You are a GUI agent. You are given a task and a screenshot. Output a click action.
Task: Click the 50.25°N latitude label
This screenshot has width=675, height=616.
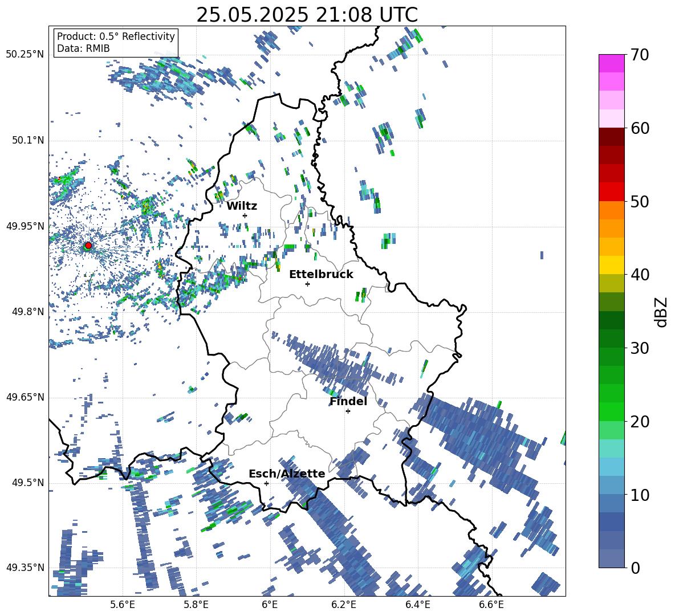(x=25, y=55)
